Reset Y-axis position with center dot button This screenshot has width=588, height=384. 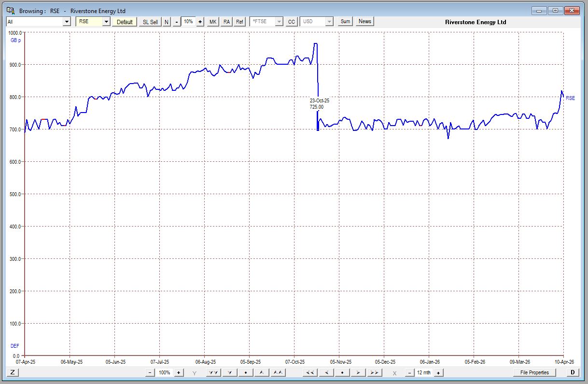pos(246,372)
